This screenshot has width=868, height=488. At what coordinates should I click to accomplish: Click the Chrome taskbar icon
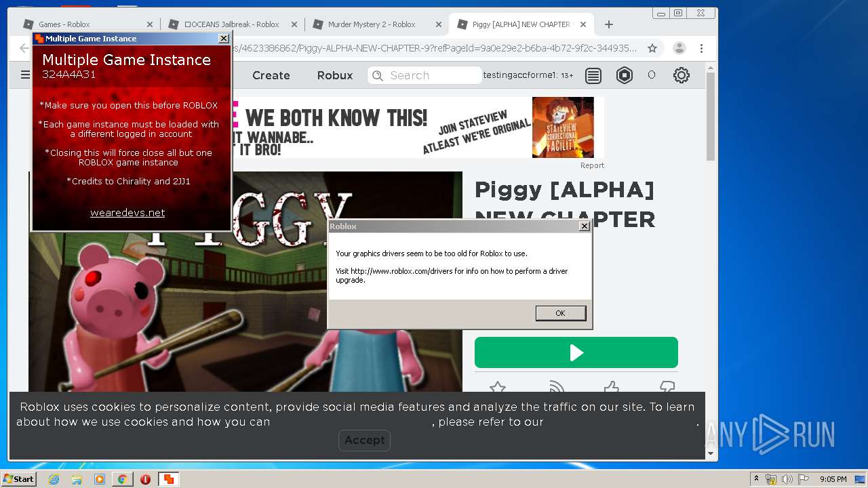(x=122, y=479)
